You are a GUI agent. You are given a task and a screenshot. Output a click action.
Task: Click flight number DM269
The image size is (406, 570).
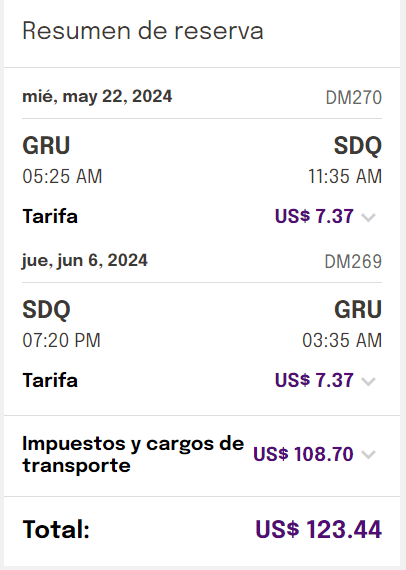point(353,262)
